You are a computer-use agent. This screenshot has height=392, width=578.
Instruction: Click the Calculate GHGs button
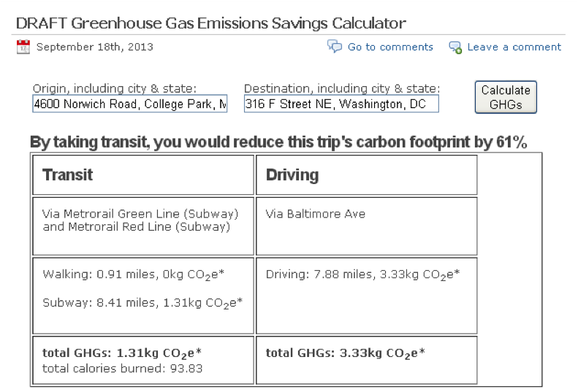[x=506, y=97]
